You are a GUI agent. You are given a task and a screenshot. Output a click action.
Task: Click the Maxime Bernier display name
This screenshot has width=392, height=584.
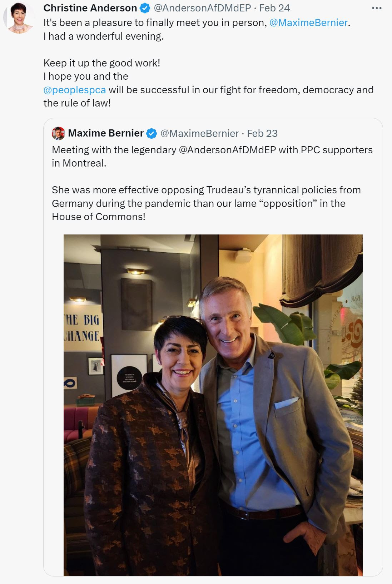point(106,133)
